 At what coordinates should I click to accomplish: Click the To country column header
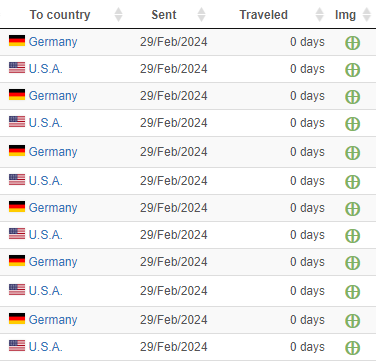point(60,15)
